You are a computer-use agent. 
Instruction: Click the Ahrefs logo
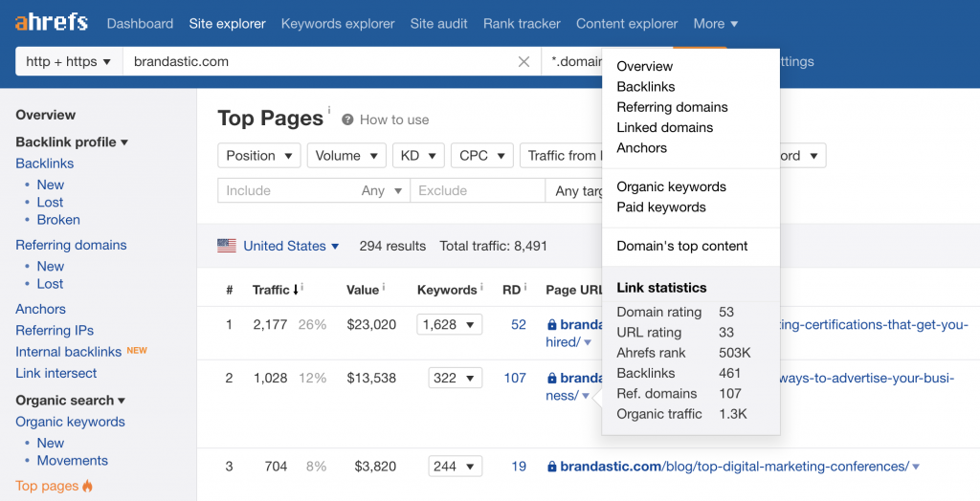(52, 23)
